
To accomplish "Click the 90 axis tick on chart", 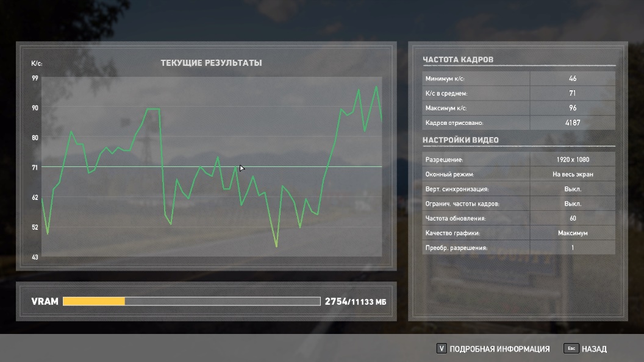I will pyautogui.click(x=35, y=108).
